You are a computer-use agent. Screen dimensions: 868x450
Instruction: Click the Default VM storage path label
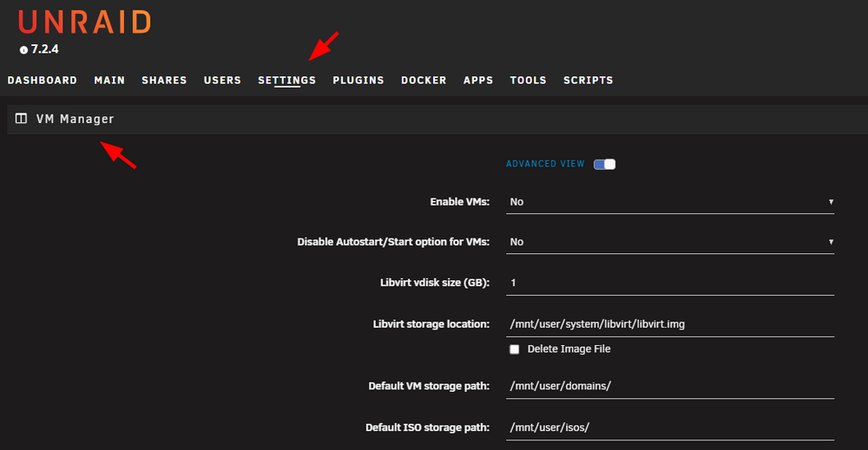point(429,386)
